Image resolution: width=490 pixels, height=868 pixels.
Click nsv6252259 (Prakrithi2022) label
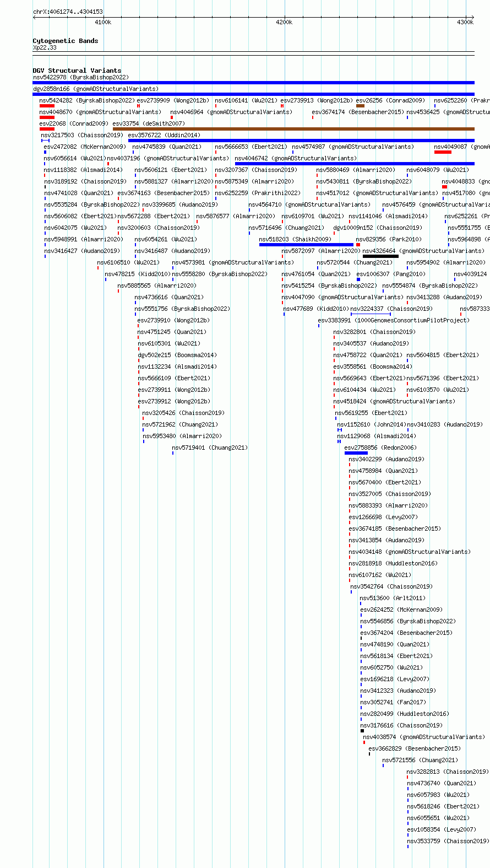pos(258,193)
